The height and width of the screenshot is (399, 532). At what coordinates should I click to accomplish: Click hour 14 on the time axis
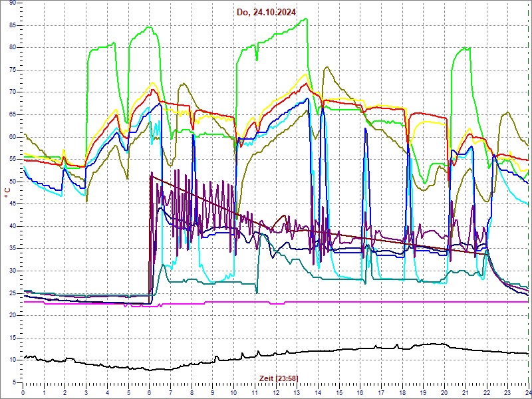tap(318, 392)
